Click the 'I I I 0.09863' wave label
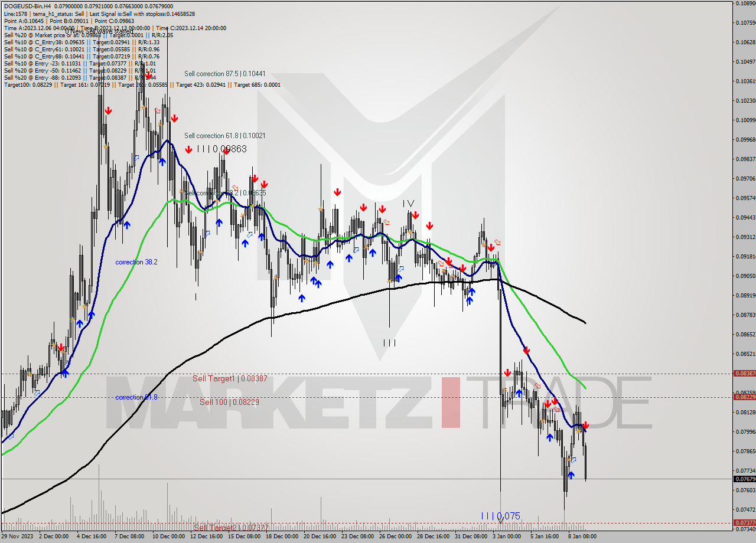Viewport: 756px width, 543px height. 221,149
